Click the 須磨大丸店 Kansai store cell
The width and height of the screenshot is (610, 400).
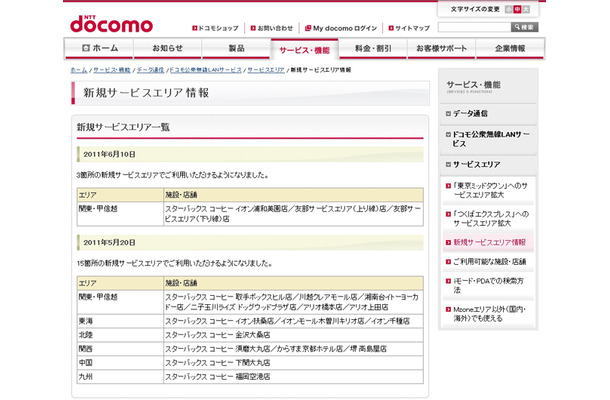pos(293,349)
